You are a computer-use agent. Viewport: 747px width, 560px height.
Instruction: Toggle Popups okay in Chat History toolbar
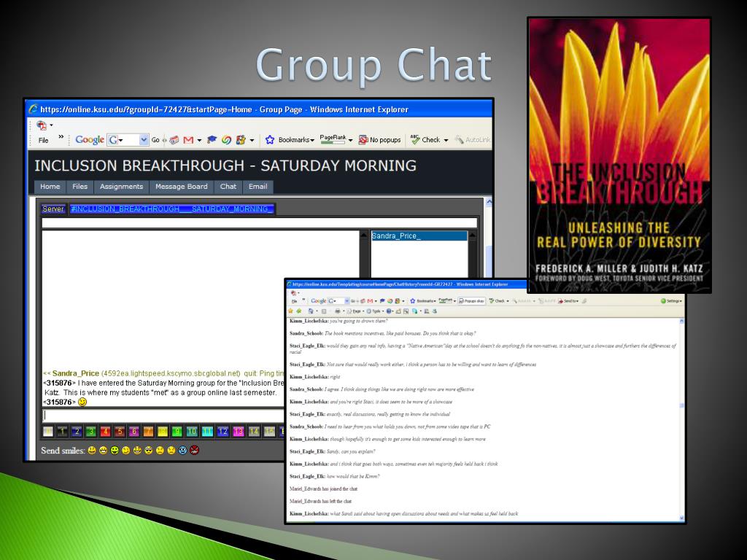[x=472, y=301]
